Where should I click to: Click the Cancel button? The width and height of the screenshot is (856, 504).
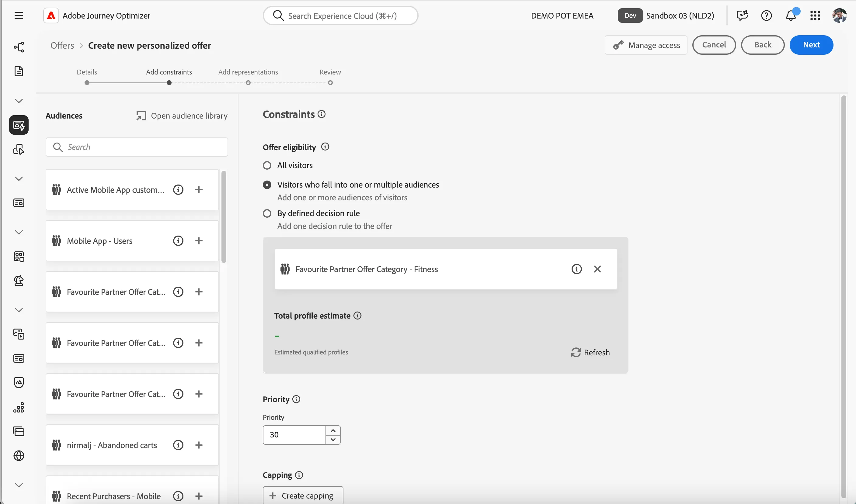click(714, 45)
